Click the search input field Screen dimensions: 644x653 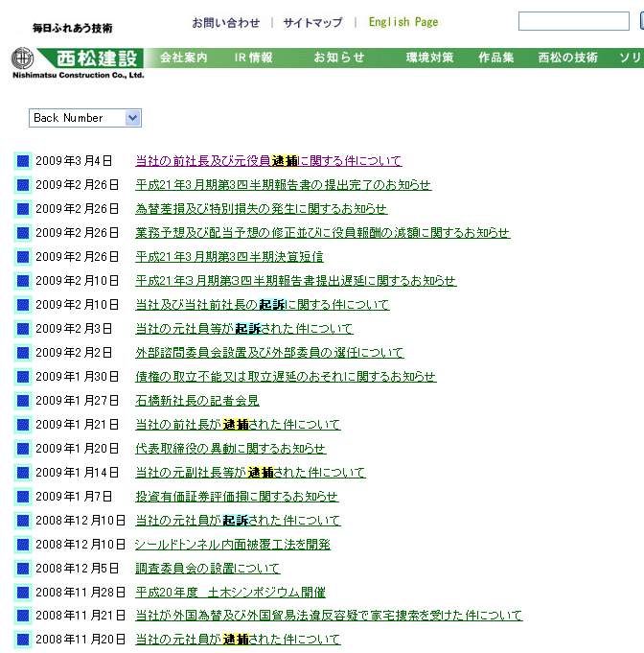coord(573,21)
